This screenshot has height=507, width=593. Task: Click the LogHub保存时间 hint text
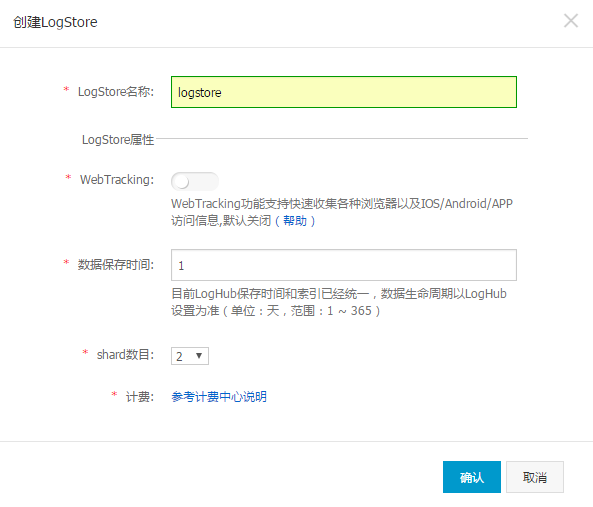click(339, 302)
